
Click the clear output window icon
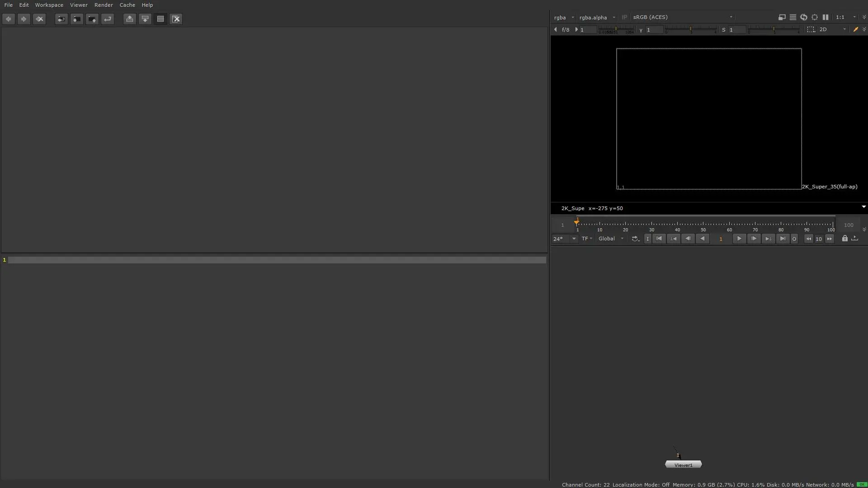click(176, 19)
